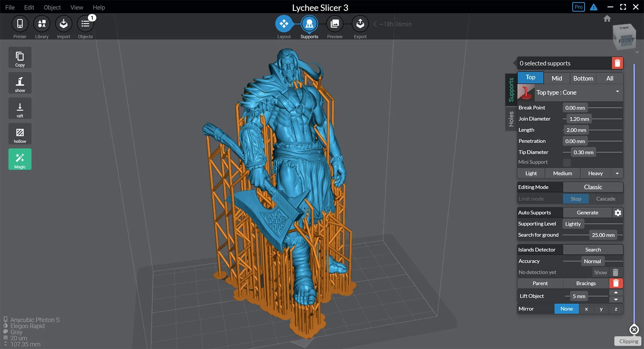This screenshot has height=349, width=644.
Task: Mirror along the y axis
Action: [x=601, y=309]
